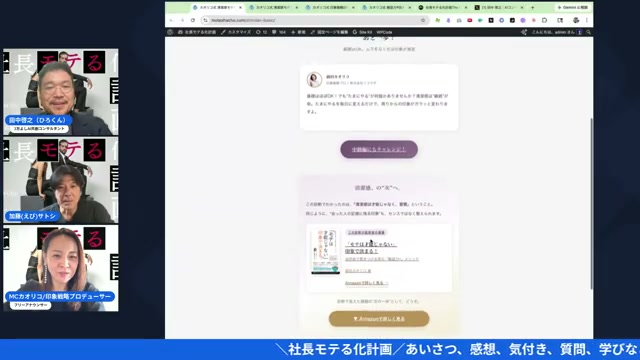Reload the page with the refresh icon
This screenshot has width=640, height=360.
(x=193, y=20)
